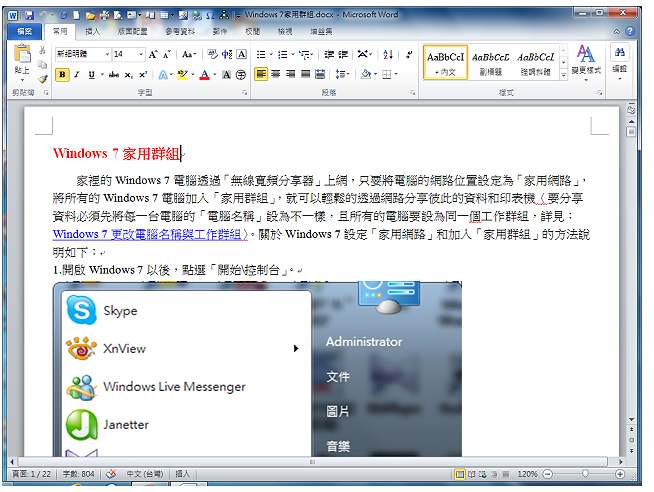The image size is (654, 492).
Task: Select the Format Painter brush icon
Action: click(x=43, y=78)
